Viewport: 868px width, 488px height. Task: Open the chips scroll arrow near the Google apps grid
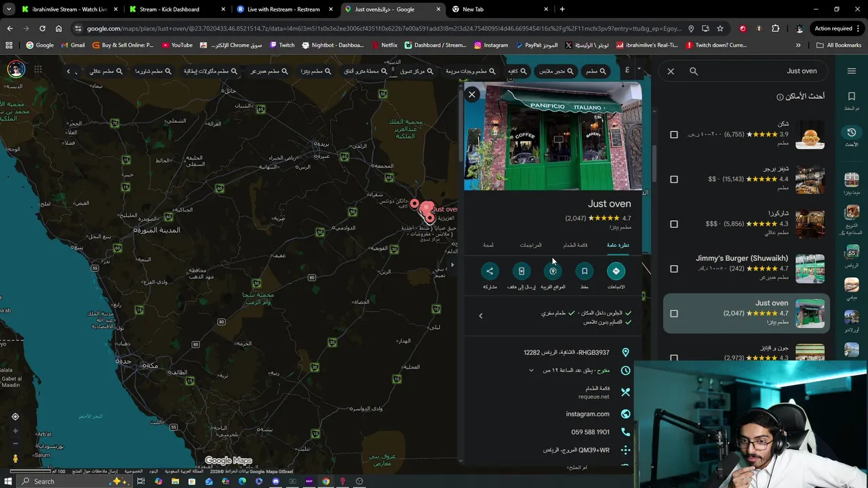tap(68, 71)
